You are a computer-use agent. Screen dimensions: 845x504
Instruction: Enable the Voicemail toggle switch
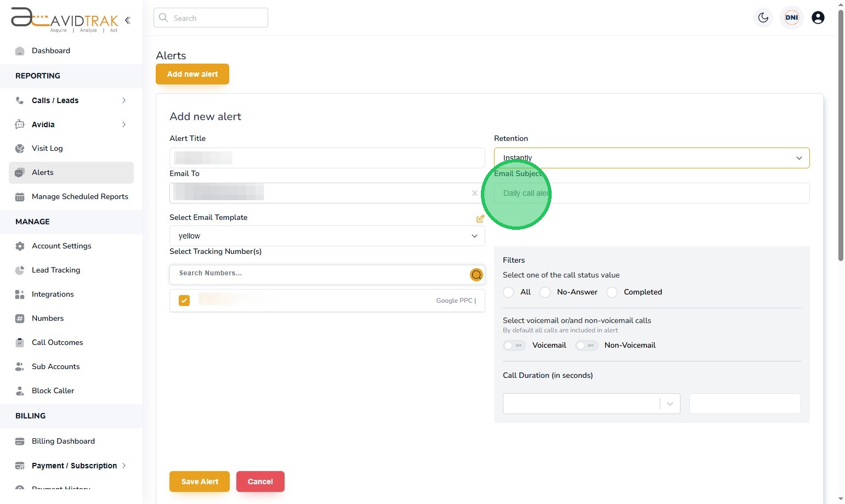point(514,346)
